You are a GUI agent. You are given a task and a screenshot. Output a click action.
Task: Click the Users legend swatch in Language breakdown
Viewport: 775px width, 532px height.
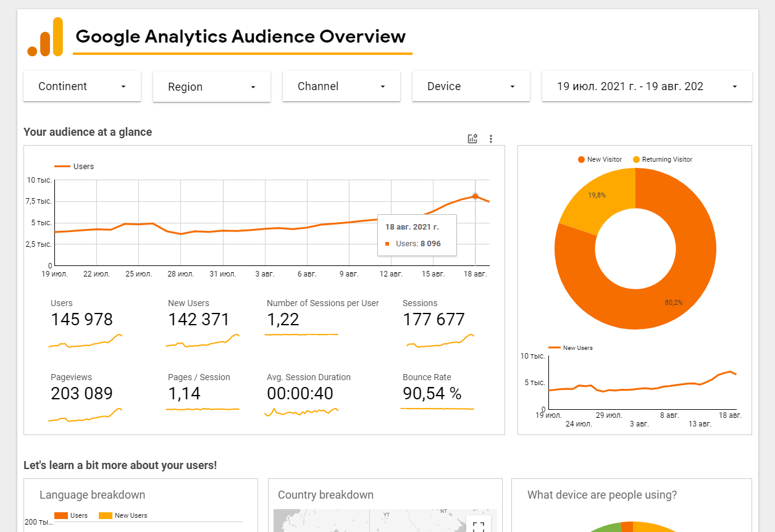tap(61, 515)
